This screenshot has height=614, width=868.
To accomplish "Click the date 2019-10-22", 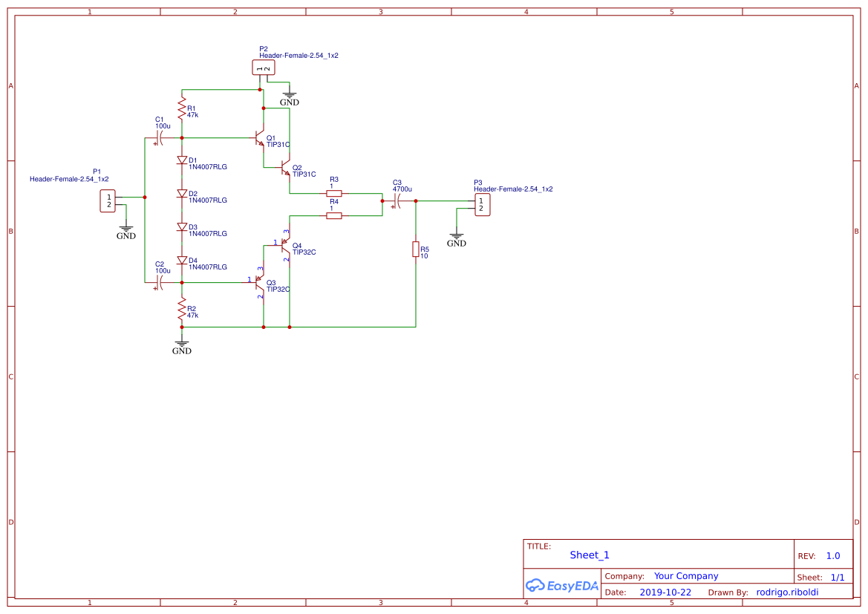I will 665,592.
